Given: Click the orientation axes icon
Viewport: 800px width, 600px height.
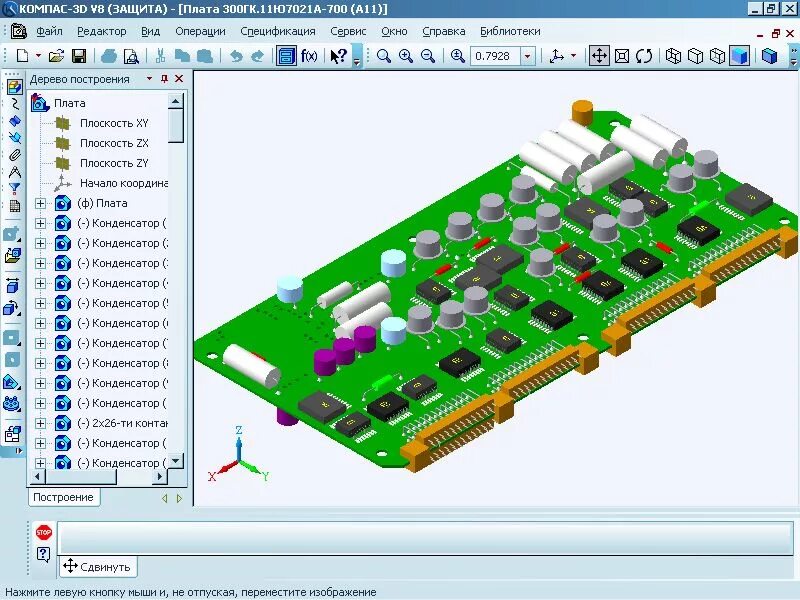Looking at the screenshot, I should [x=557, y=56].
